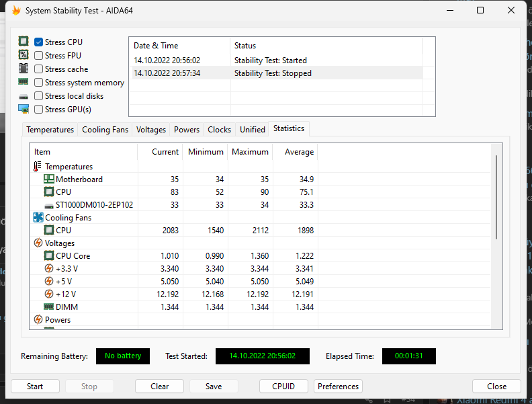Minimize the AIDA64 window
The width and height of the screenshot is (532, 404).
[x=450, y=11]
